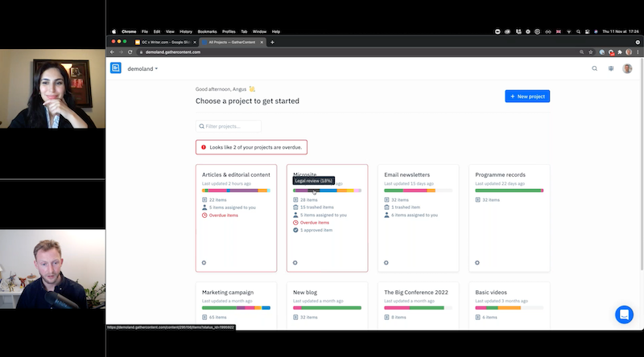This screenshot has height=357, width=644.
Task: Open the History menu
Action: [186, 31]
